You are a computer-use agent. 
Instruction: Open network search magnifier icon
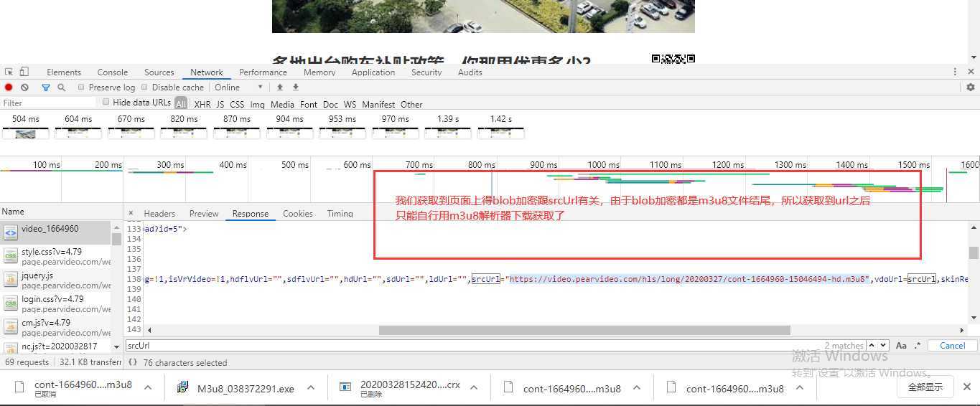pyautogui.click(x=62, y=88)
